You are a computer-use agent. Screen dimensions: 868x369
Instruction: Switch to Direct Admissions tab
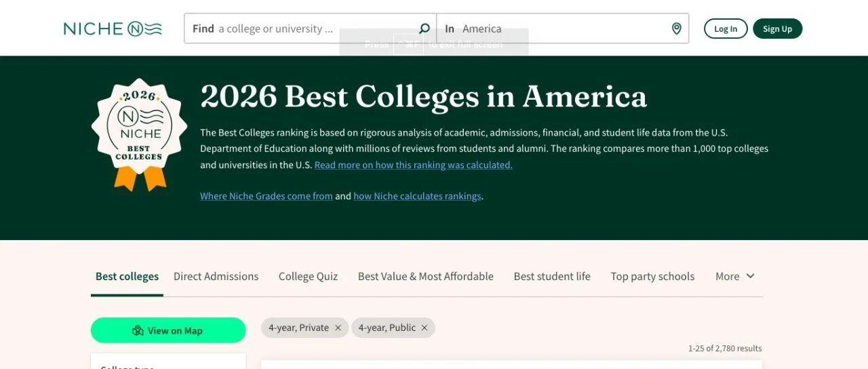[216, 276]
